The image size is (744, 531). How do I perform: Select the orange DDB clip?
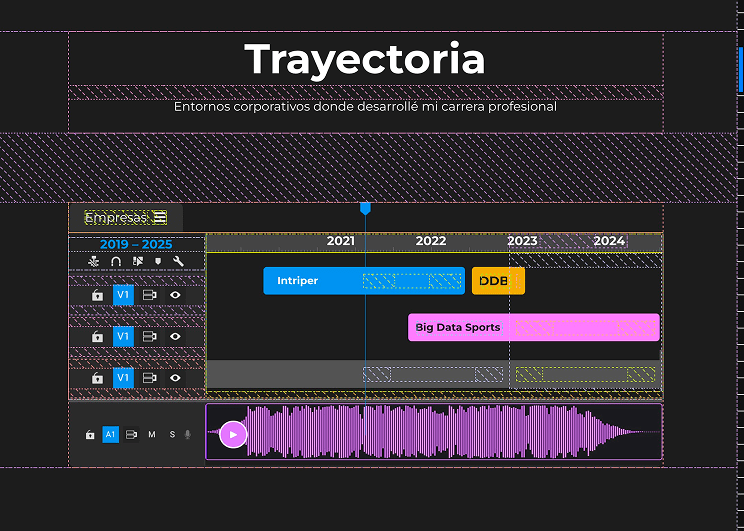coord(497,281)
